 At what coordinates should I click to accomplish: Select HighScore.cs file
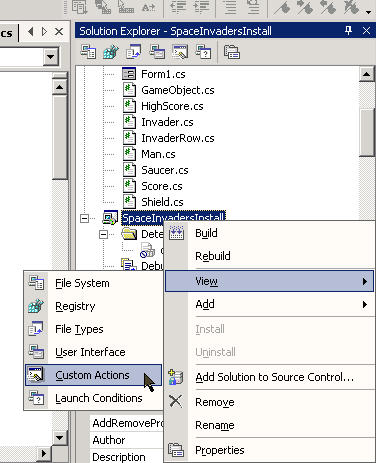click(x=172, y=106)
